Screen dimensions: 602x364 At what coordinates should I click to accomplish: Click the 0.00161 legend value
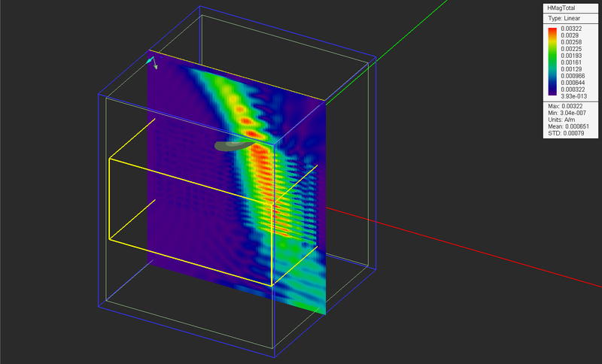point(571,62)
